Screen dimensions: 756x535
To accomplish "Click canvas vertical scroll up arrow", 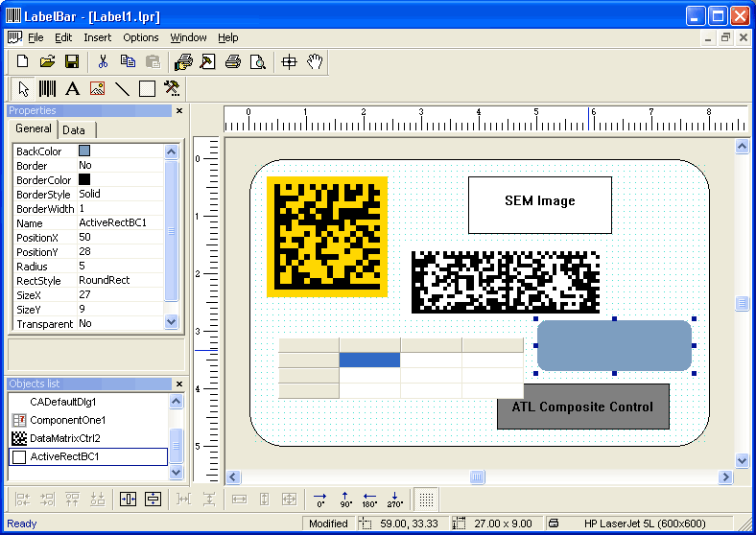I will pos(742,147).
